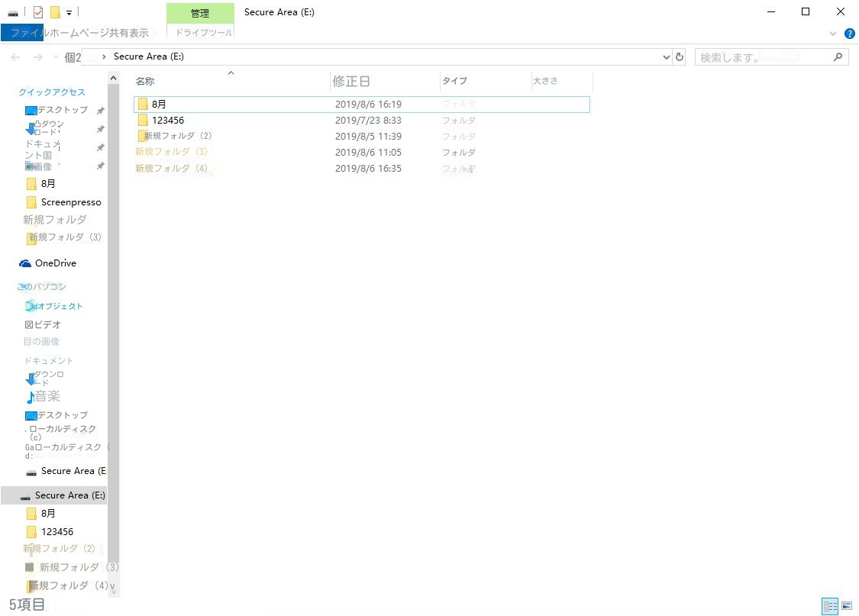This screenshot has width=859, height=616.
Task: Open the Help question mark icon
Action: (849, 34)
